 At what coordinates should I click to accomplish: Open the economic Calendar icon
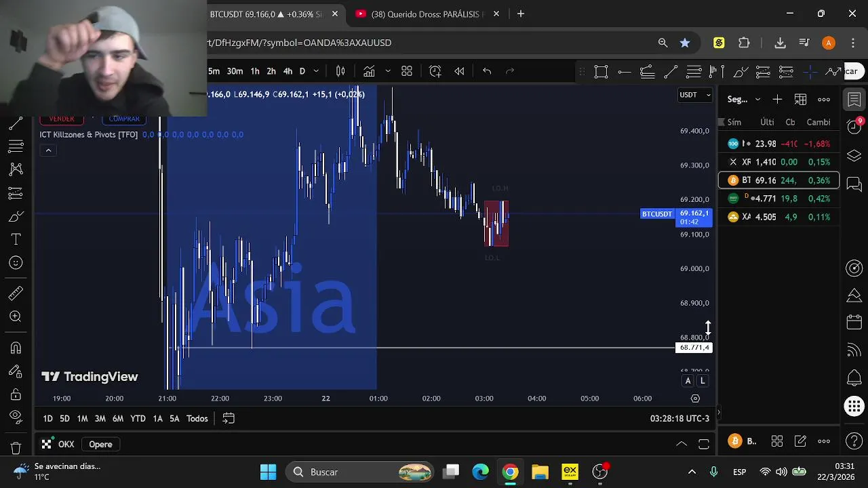click(854, 322)
